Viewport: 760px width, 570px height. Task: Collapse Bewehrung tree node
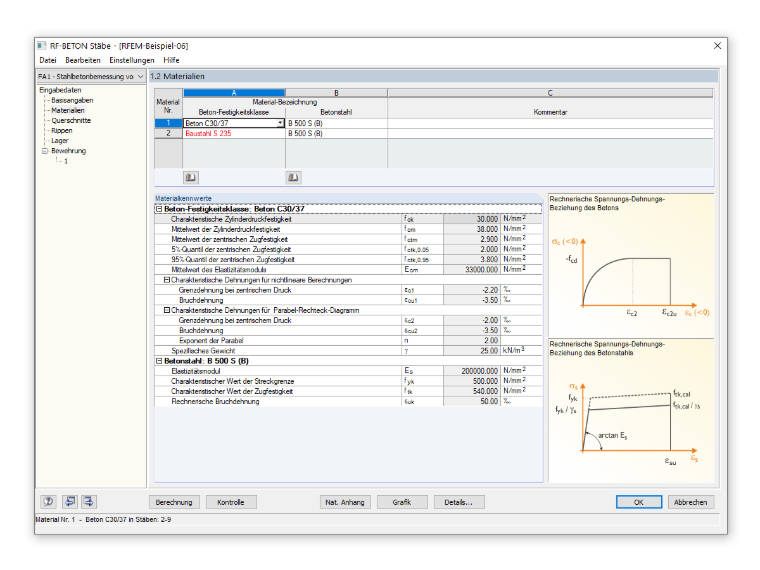tap(45, 151)
